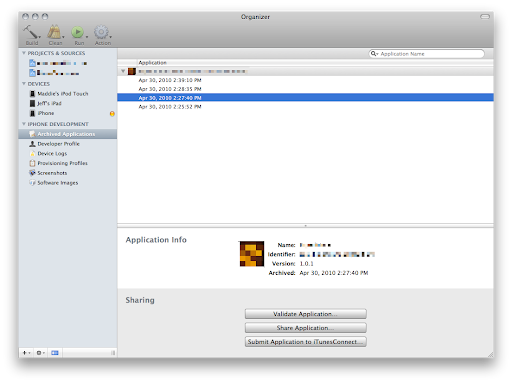Screen dimensions: 512x383
Task: Open the Build dropdown arrow
Action: (x=40, y=37)
